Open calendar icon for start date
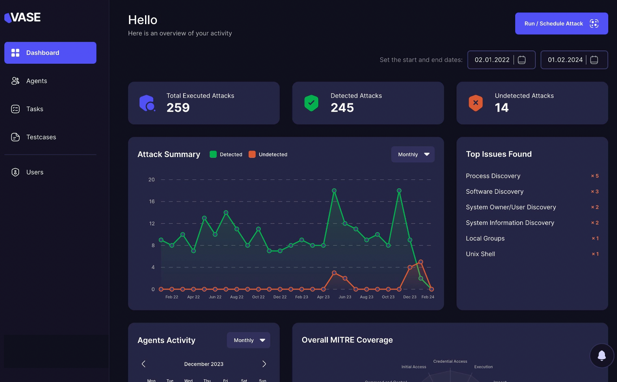The height and width of the screenshot is (382, 617). (522, 60)
